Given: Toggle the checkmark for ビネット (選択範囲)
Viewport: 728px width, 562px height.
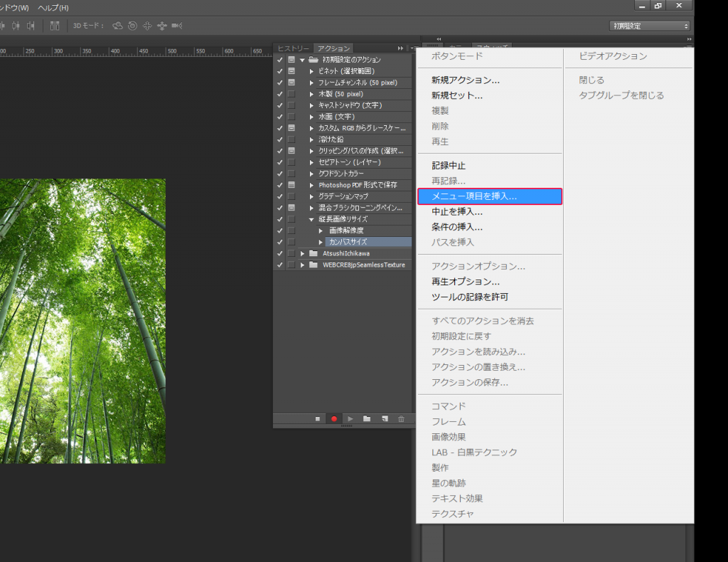Looking at the screenshot, I should pyautogui.click(x=279, y=71).
